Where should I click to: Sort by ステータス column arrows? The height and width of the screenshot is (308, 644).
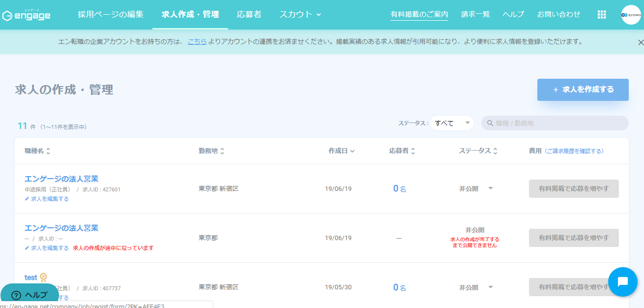coord(496,151)
